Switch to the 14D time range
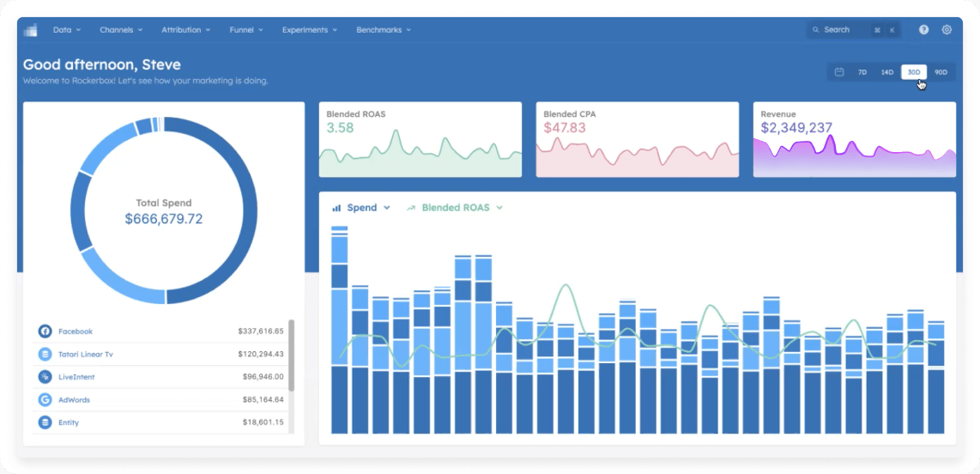 point(886,72)
